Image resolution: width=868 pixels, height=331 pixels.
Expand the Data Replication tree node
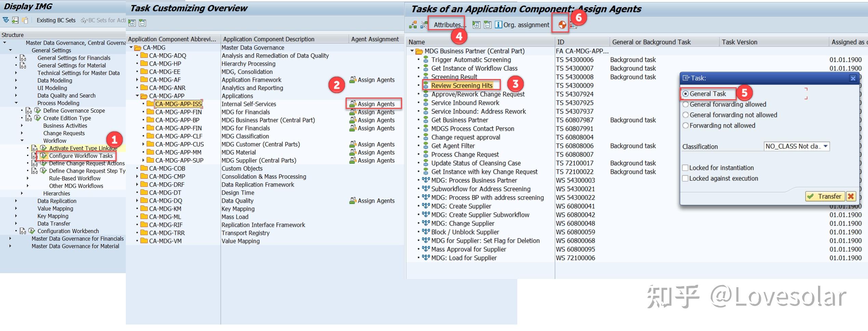[16, 201]
